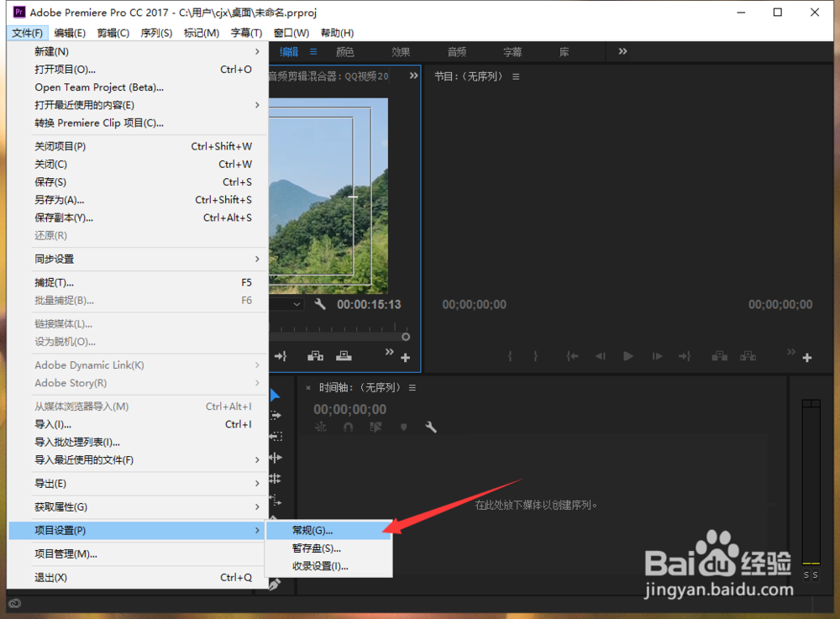The height and width of the screenshot is (619, 840).
Task: Show hidden source panel tabs chevron
Action: point(413,76)
